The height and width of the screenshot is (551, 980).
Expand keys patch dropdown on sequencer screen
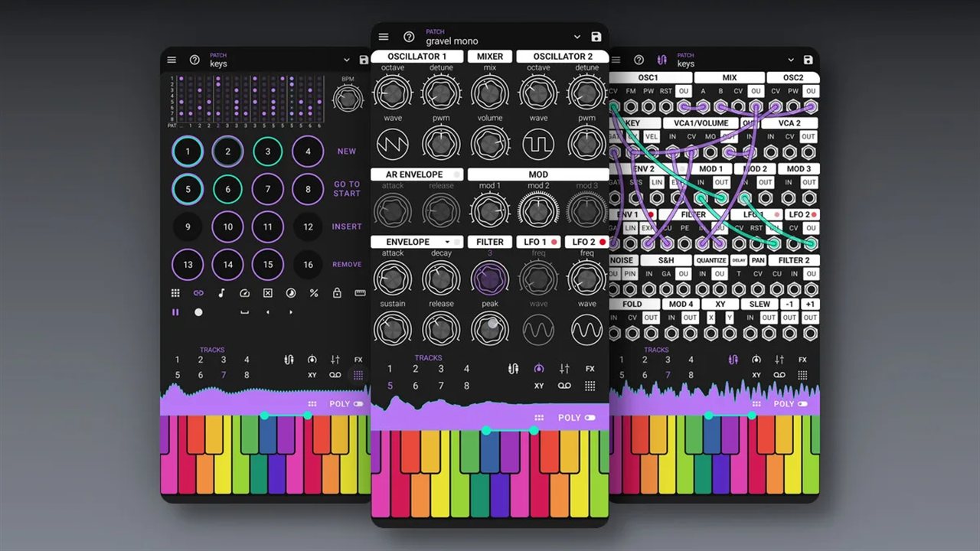point(346,60)
